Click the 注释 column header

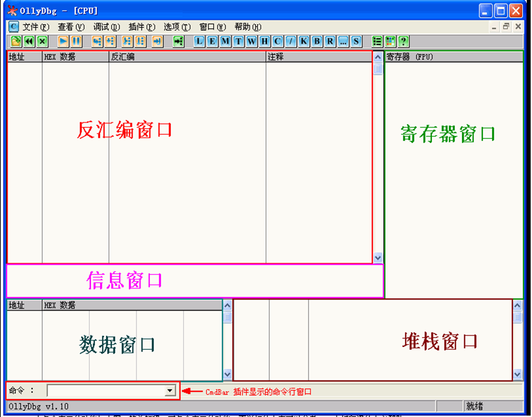(x=319, y=57)
